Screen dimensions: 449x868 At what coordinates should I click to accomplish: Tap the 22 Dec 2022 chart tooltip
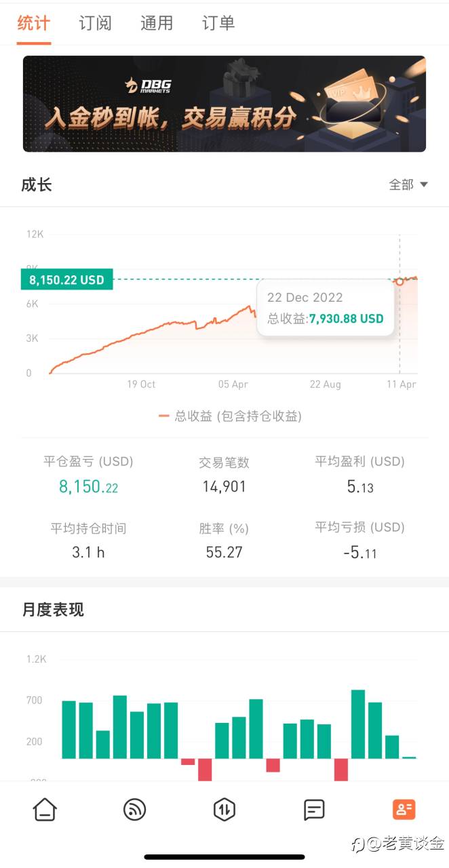pos(325,308)
